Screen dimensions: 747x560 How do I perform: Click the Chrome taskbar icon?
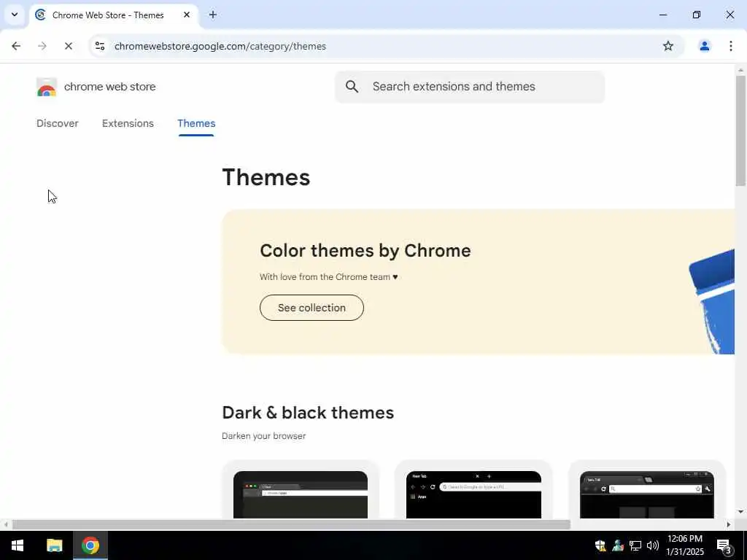[90, 545]
